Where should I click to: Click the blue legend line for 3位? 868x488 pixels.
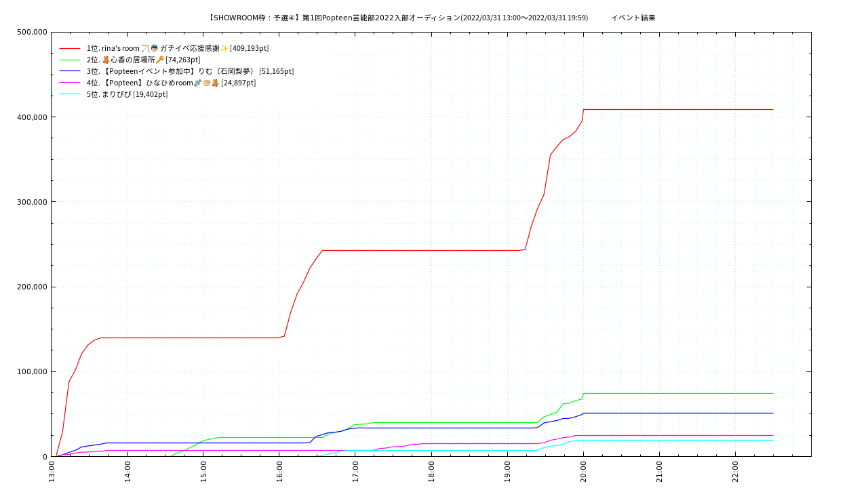[x=70, y=71]
